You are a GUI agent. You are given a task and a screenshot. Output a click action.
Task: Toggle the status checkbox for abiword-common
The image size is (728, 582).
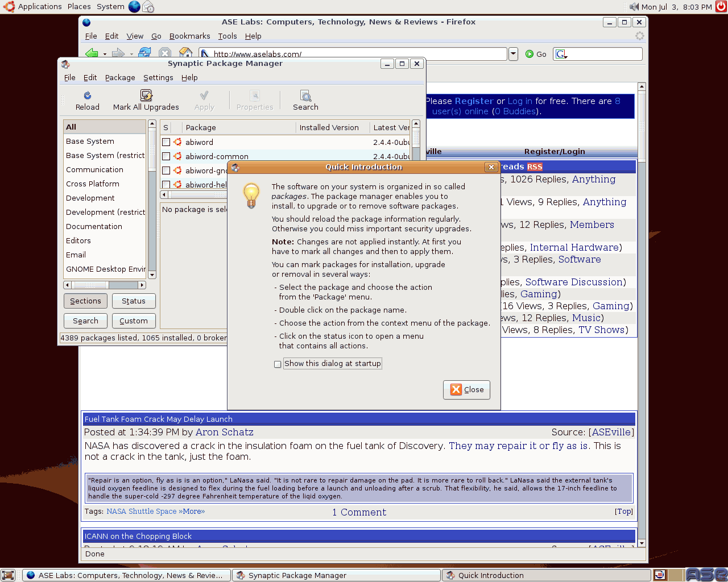166,156
